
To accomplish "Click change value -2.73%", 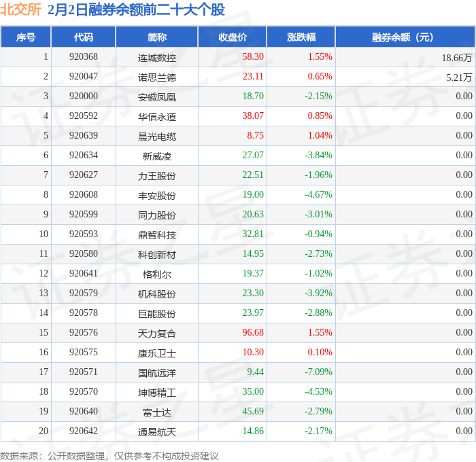I will [318, 254].
